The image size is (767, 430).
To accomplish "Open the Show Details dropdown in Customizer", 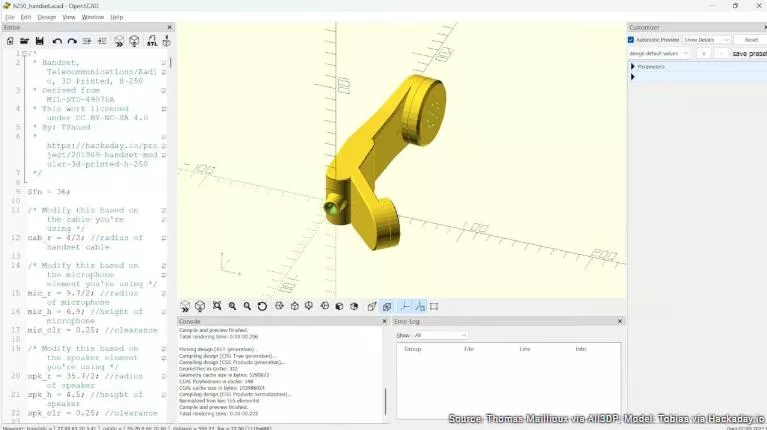I will [x=705, y=40].
